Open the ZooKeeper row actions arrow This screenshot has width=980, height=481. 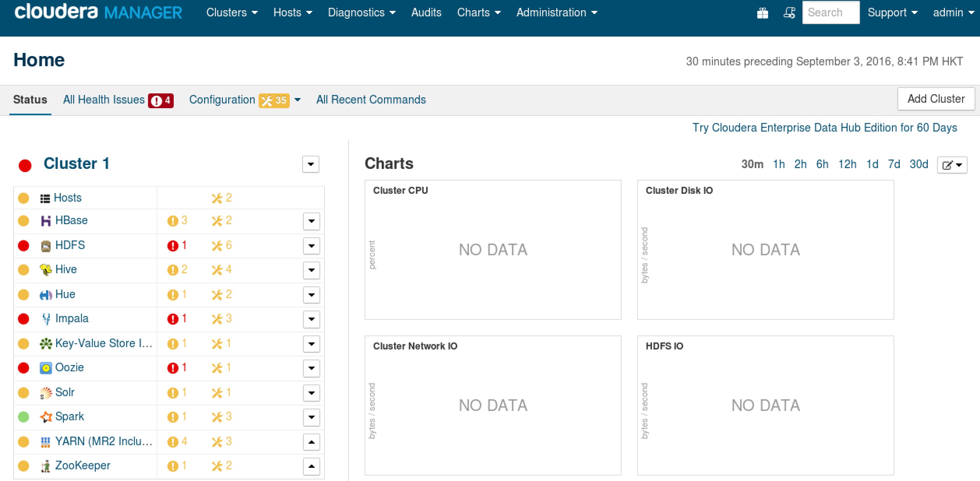[x=311, y=466]
